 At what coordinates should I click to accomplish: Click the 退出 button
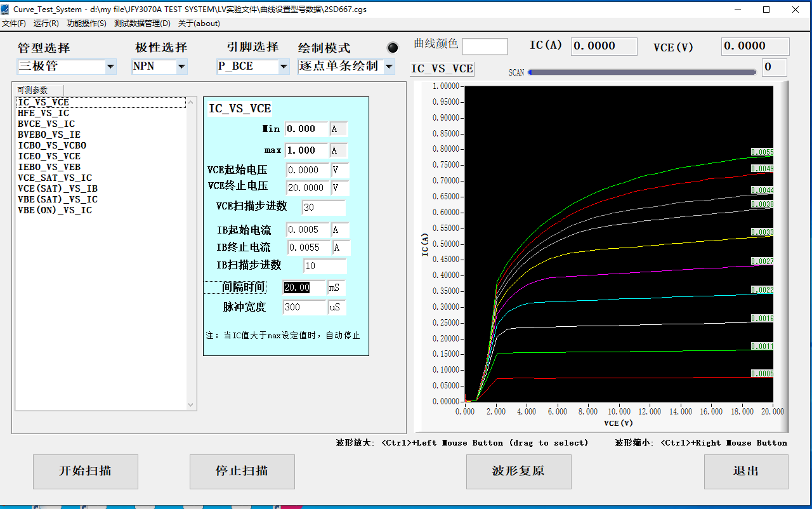coord(746,472)
